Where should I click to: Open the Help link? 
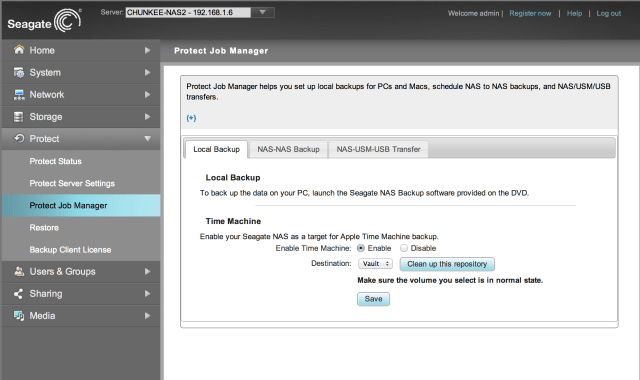click(574, 13)
